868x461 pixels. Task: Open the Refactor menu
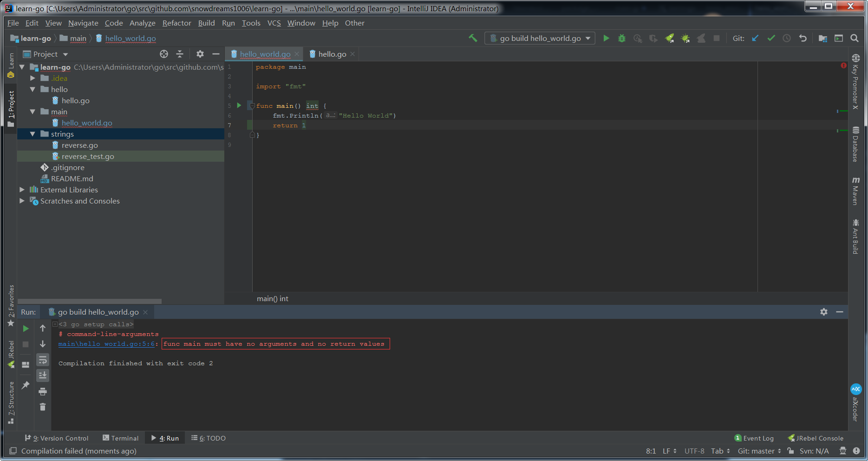point(176,23)
